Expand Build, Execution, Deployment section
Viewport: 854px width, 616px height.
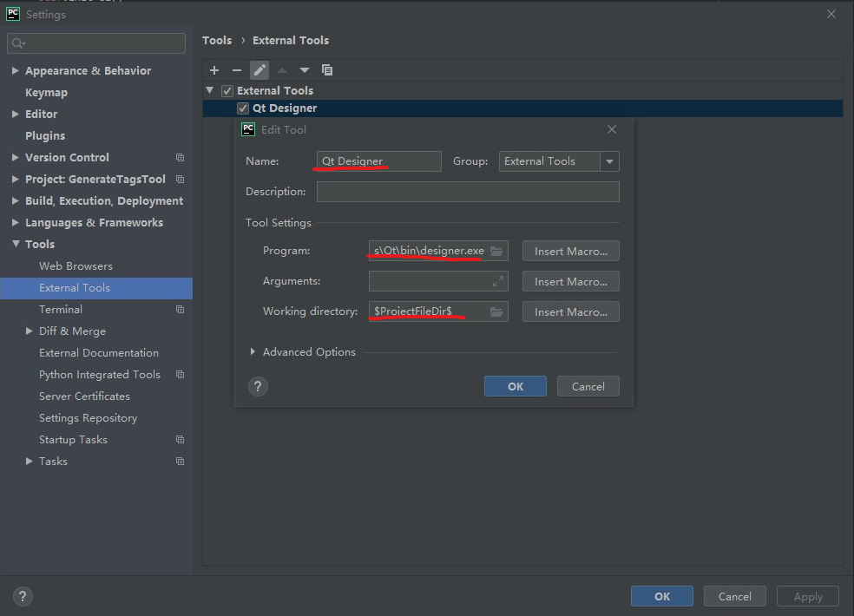pyautogui.click(x=16, y=201)
